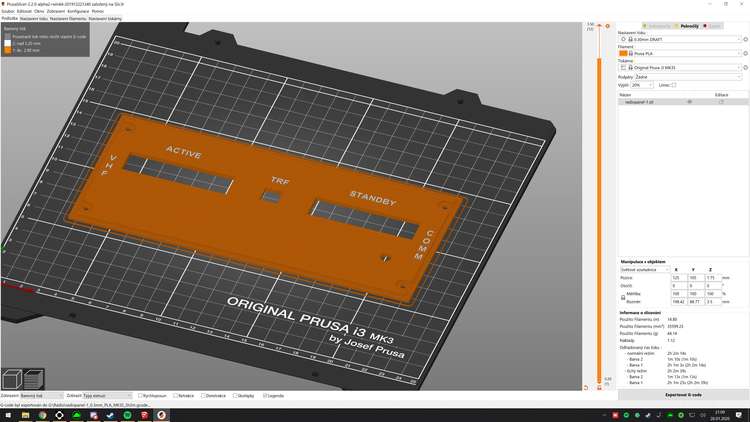The width and height of the screenshot is (750, 422).
Task: Switch to the 3D editor cube view
Action: [12, 379]
